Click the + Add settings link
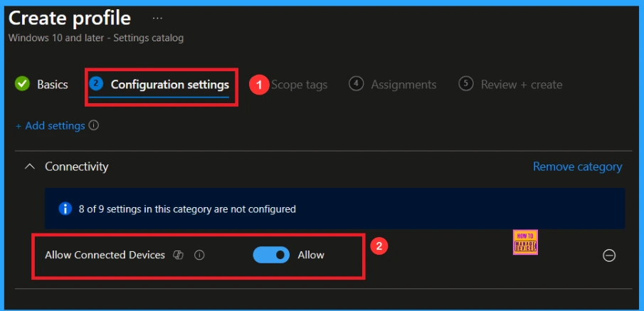 50,126
